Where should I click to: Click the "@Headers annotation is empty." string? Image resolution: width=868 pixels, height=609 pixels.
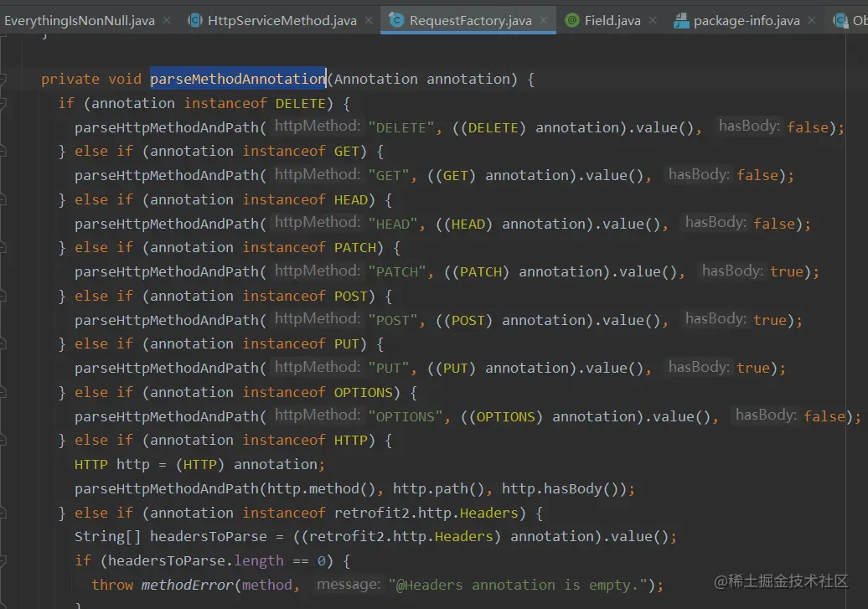[x=518, y=586]
